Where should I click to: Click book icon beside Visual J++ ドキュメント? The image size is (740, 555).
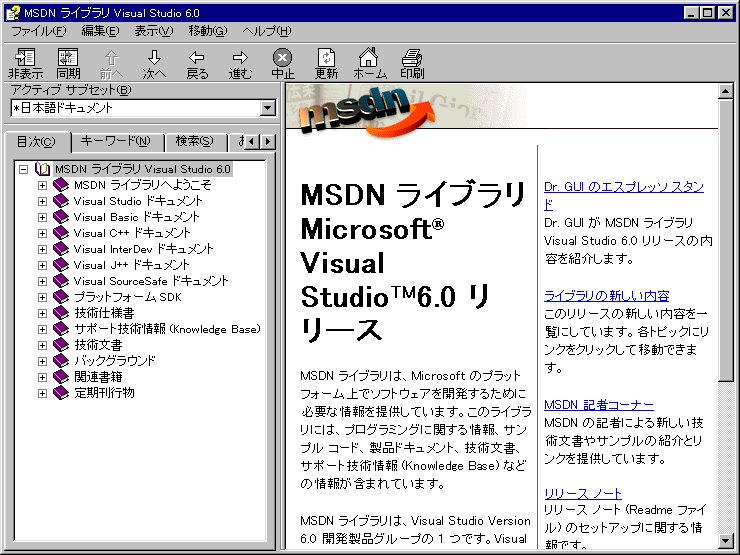[61, 265]
